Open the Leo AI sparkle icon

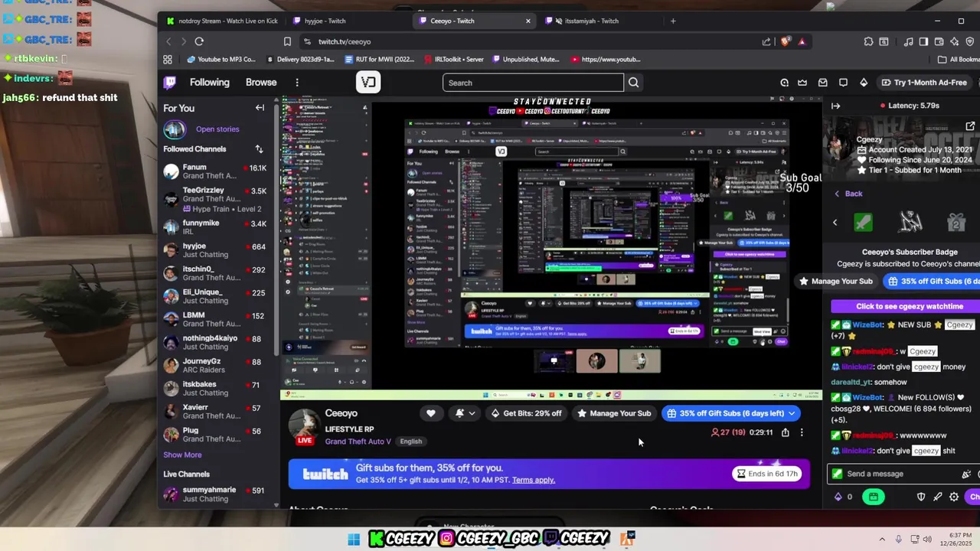[x=954, y=41]
